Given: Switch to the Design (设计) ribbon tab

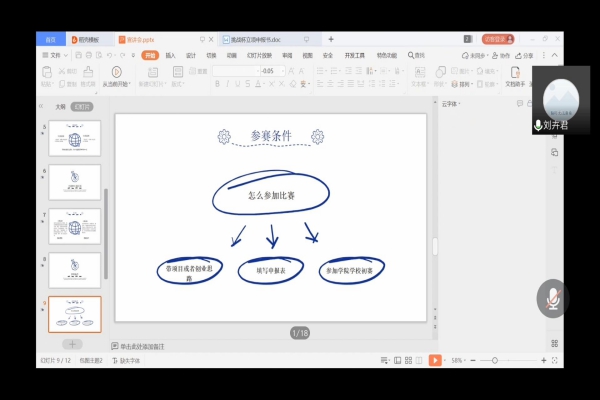Looking at the screenshot, I should [190, 55].
